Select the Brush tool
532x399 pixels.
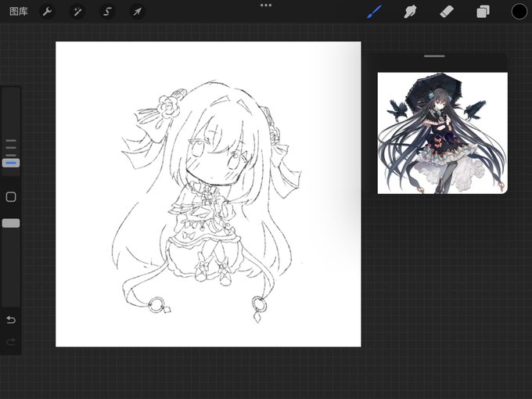pyautogui.click(x=375, y=12)
